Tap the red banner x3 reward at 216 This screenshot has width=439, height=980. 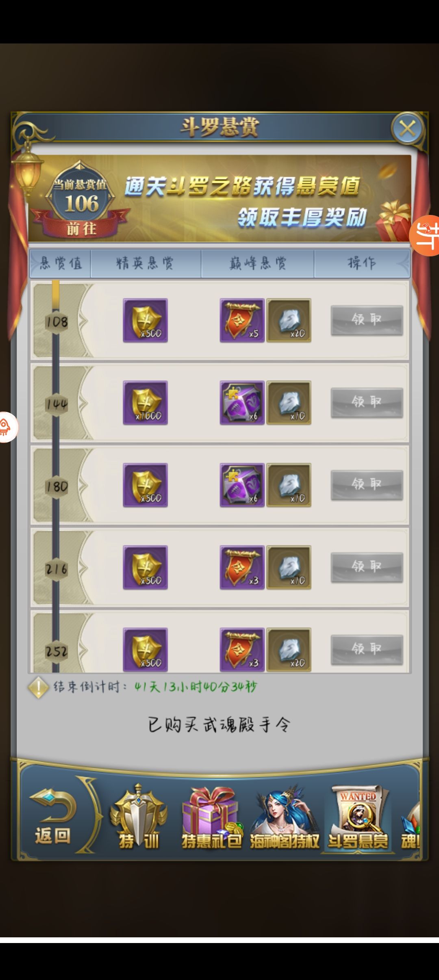(242, 567)
